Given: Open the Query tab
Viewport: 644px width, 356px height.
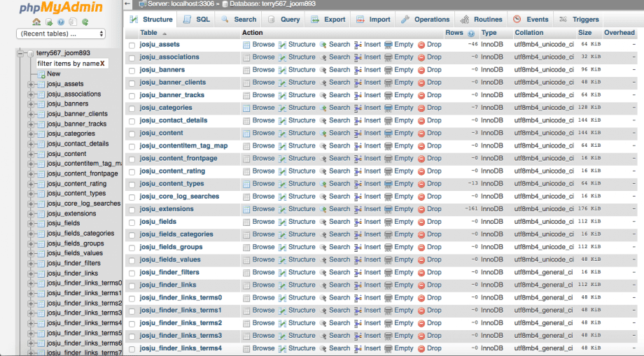Looking at the screenshot, I should click(284, 20).
